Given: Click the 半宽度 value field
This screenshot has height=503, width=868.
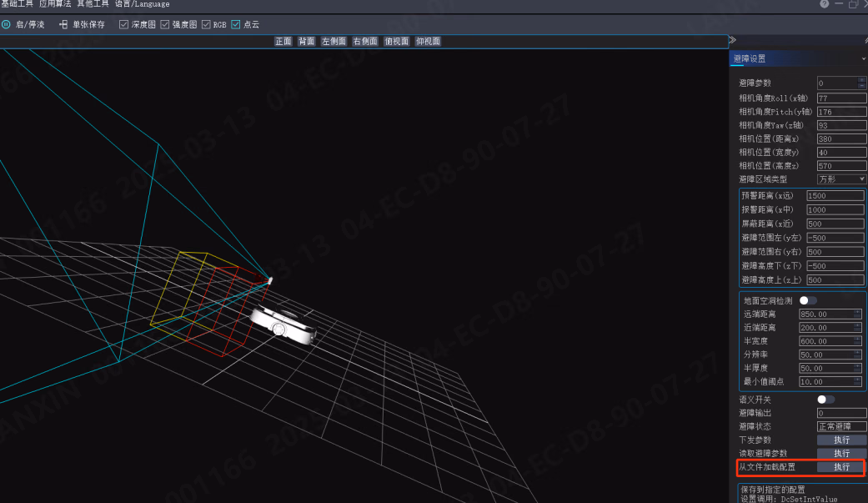Looking at the screenshot, I should pyautogui.click(x=830, y=341).
